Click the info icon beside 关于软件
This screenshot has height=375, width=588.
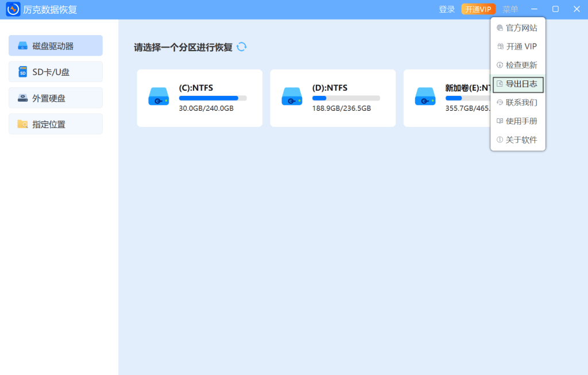pyautogui.click(x=500, y=140)
